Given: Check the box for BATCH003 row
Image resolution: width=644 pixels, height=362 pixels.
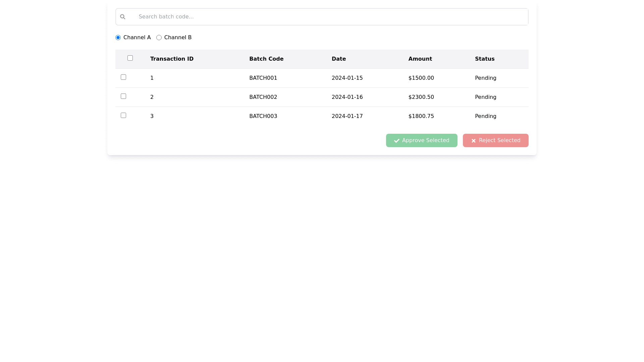Looking at the screenshot, I should point(123,115).
